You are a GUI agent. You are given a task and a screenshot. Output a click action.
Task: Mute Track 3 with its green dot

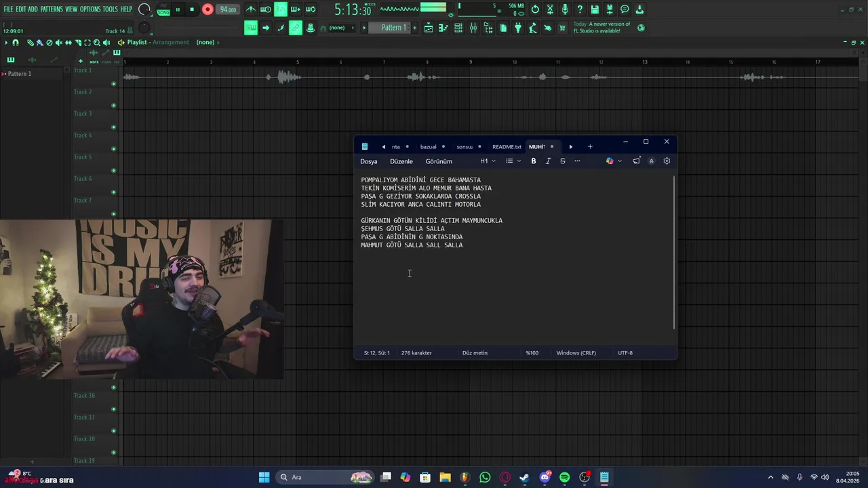113,127
